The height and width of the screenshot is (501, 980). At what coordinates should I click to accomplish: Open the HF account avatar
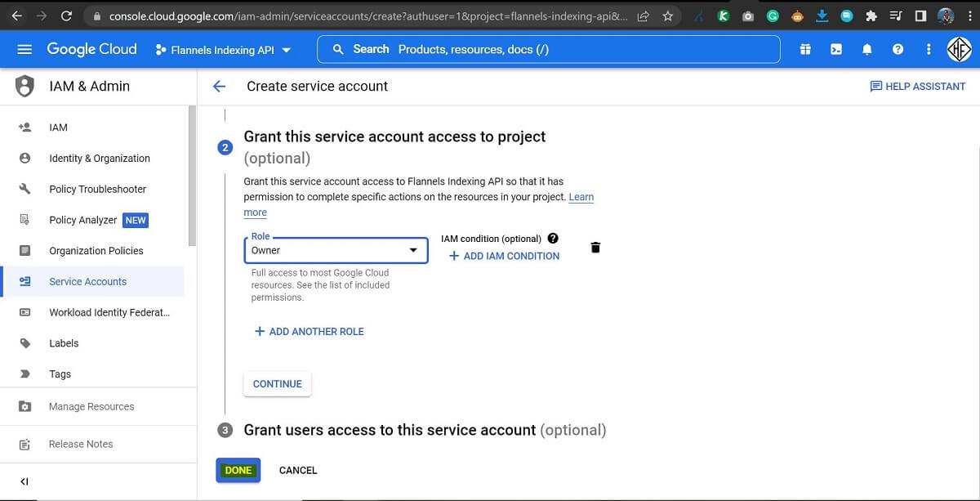(x=959, y=49)
